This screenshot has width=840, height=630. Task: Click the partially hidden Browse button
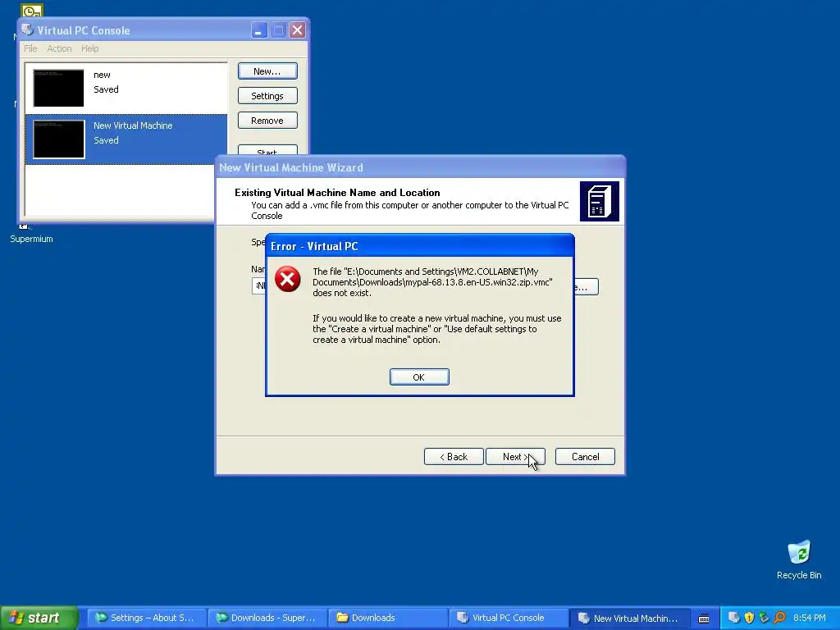pos(587,286)
